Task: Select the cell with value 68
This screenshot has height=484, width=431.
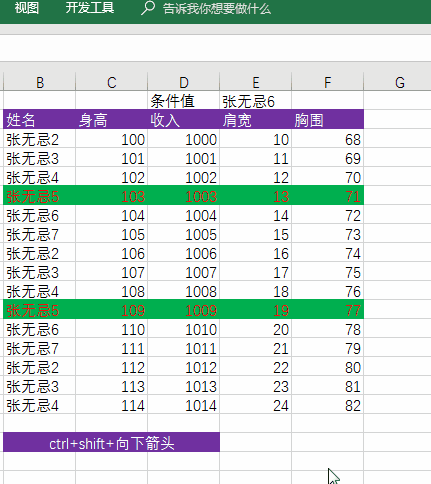Action: pos(328,139)
